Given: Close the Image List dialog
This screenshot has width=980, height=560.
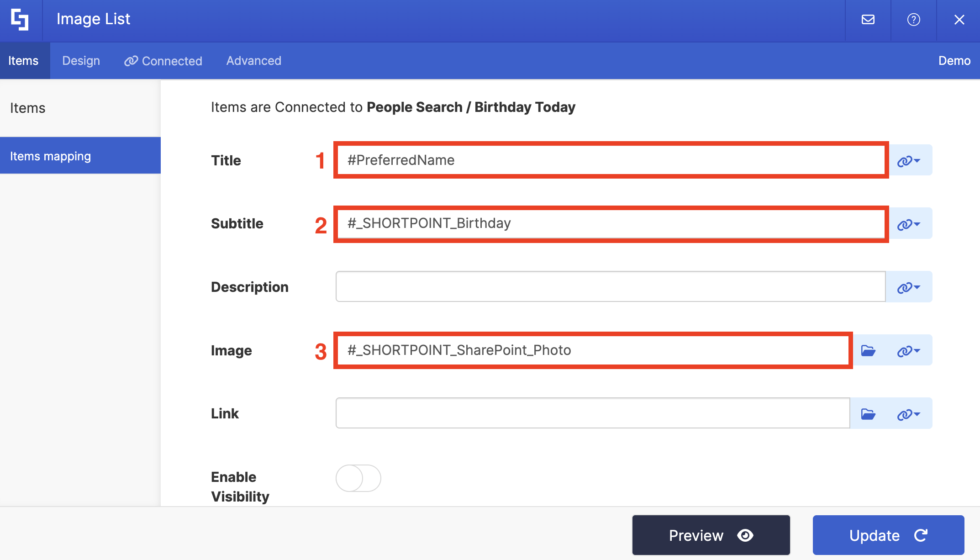Looking at the screenshot, I should tap(959, 20).
